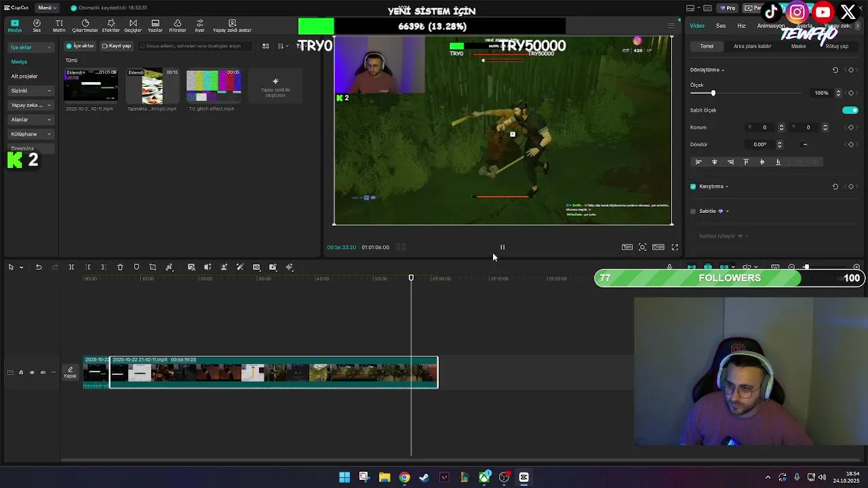Screen dimensions: 868x488
Task: Uncheck the Karıştırma checkbox
Action: pyautogui.click(x=693, y=186)
